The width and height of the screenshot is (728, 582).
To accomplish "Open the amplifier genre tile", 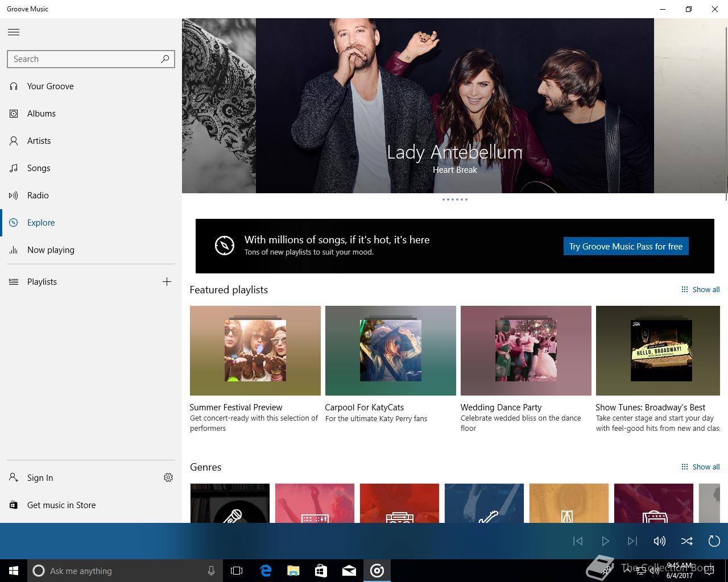I will click(653, 504).
